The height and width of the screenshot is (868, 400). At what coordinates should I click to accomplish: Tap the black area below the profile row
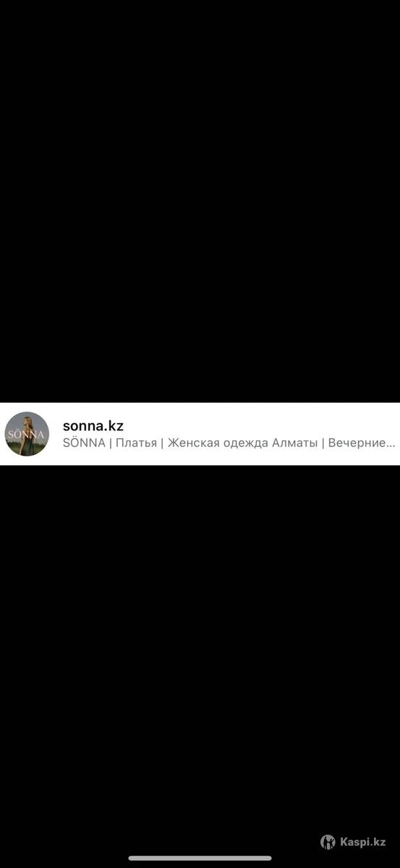pos(200,651)
